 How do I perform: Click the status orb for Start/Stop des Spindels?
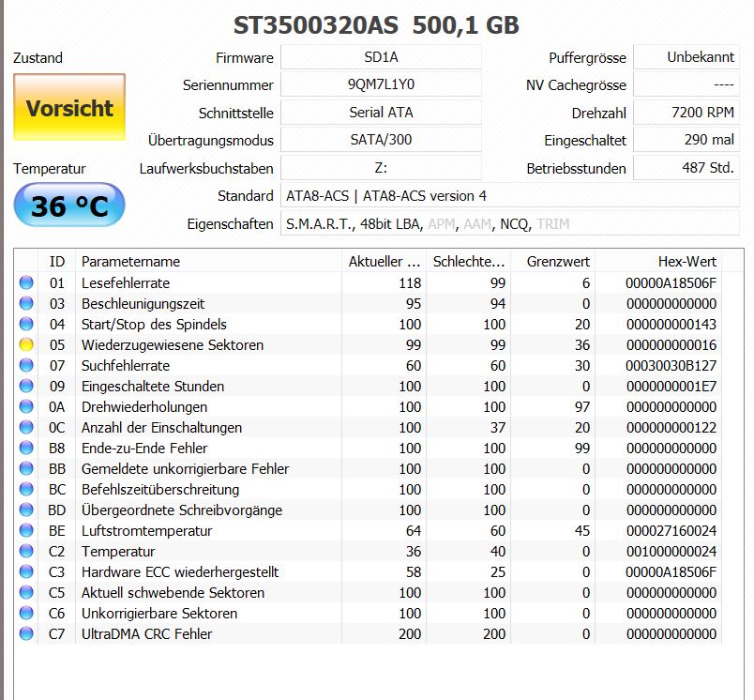coord(26,325)
